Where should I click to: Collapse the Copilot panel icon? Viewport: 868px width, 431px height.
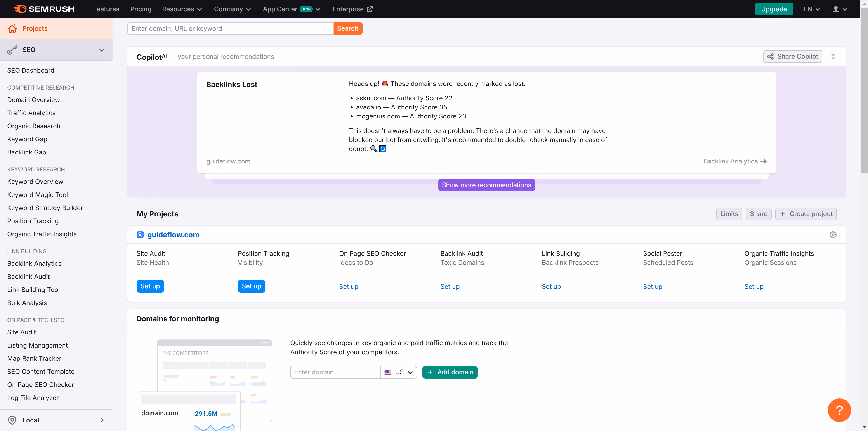[x=833, y=57]
